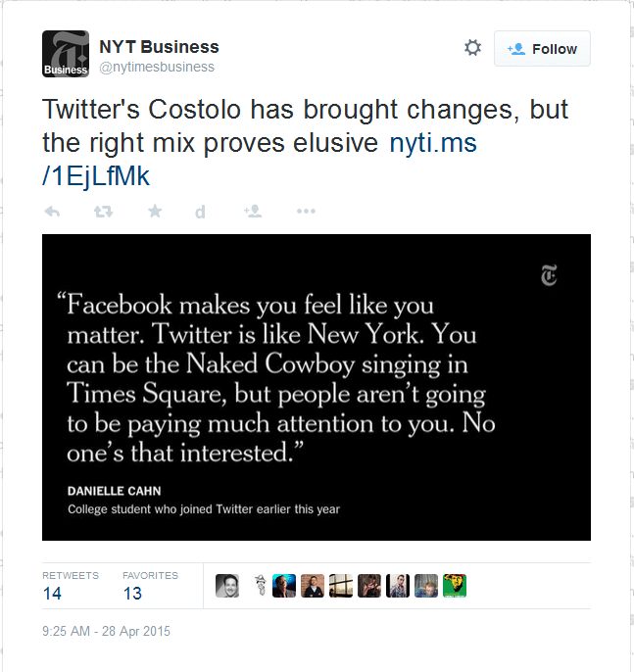Follow NYT Business
Screen dimensions: 634x672
tap(542, 49)
